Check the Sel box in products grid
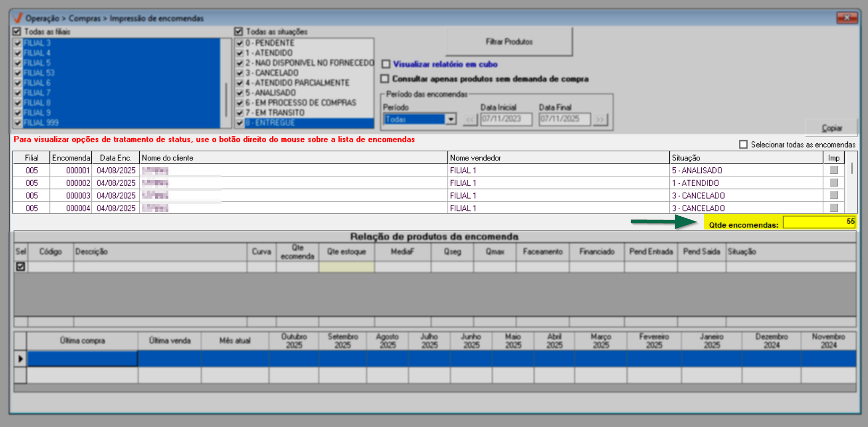868x427 pixels. click(21, 267)
